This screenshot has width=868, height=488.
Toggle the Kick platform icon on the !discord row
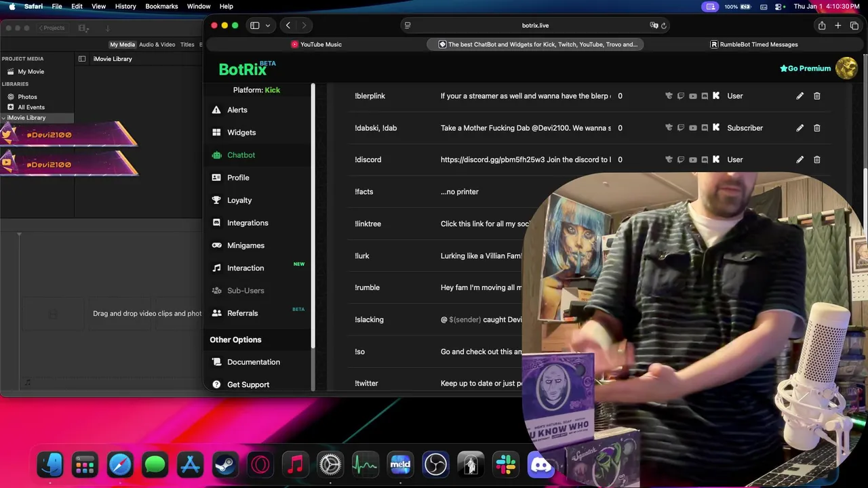[716, 160]
